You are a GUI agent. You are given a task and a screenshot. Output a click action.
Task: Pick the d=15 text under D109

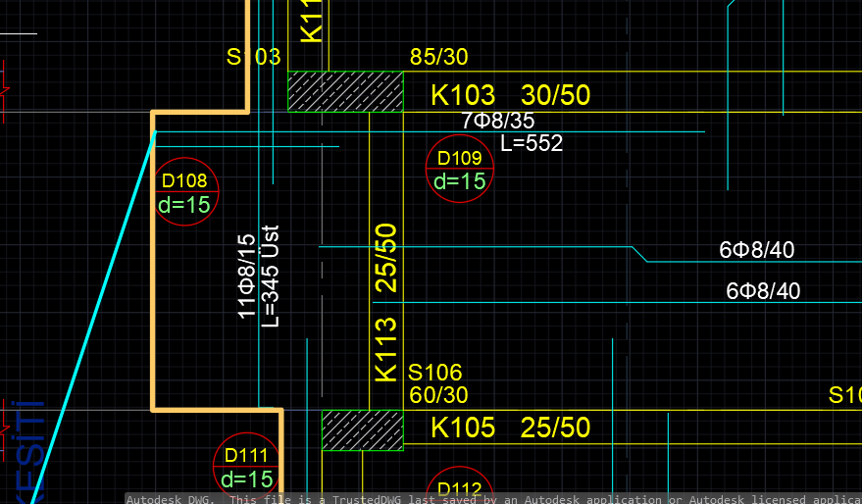point(460,181)
